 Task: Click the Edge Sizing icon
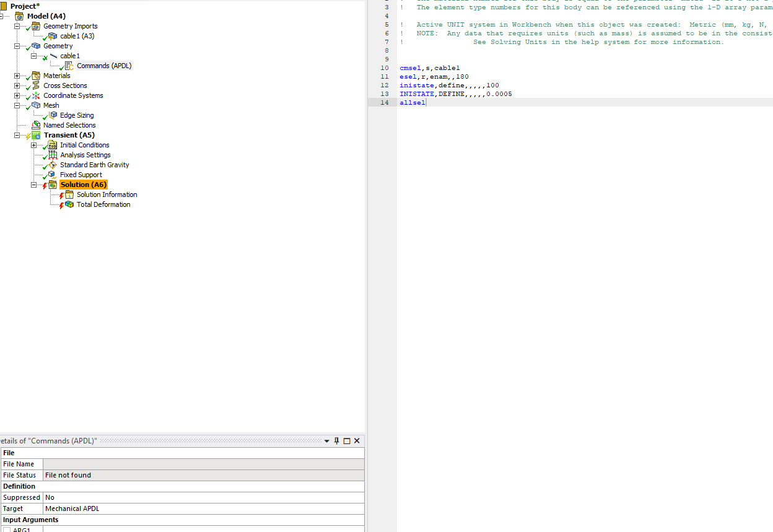click(x=53, y=115)
